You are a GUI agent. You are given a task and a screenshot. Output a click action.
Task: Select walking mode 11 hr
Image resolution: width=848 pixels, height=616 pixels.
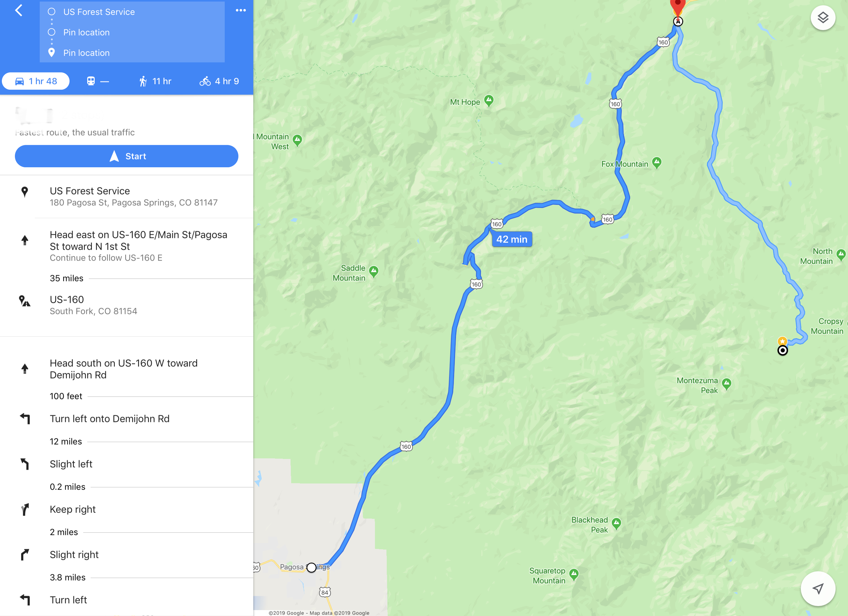155,81
